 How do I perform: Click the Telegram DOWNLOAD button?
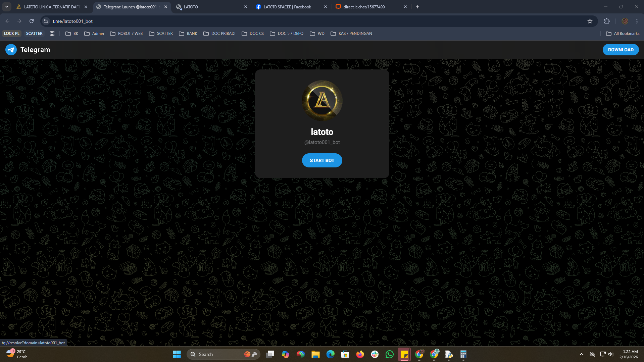tap(621, 50)
